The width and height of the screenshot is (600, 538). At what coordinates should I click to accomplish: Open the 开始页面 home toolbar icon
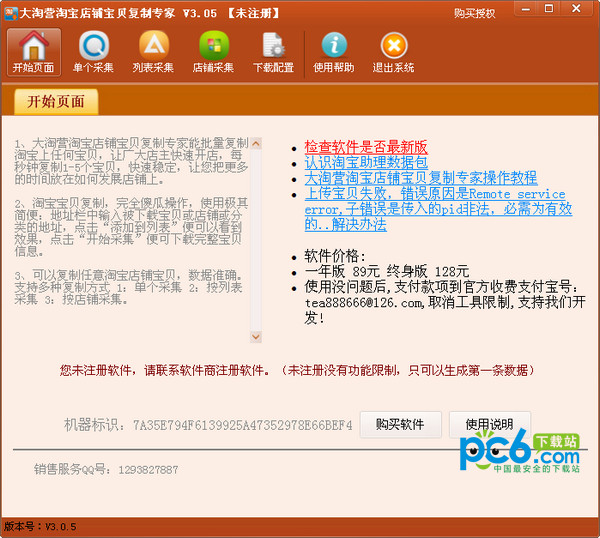click(35, 52)
